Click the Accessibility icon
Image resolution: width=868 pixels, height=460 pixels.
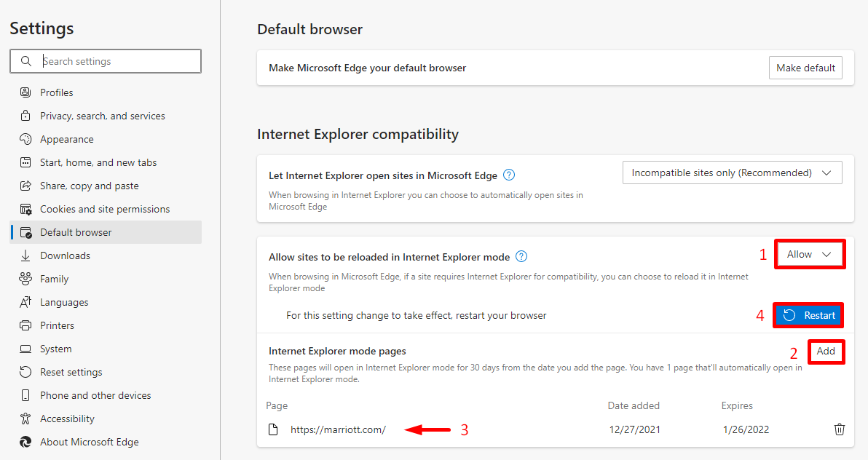click(x=25, y=419)
